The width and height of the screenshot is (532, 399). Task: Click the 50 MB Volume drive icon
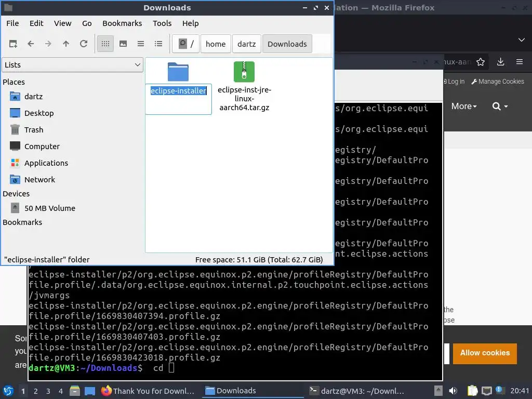pos(15,208)
